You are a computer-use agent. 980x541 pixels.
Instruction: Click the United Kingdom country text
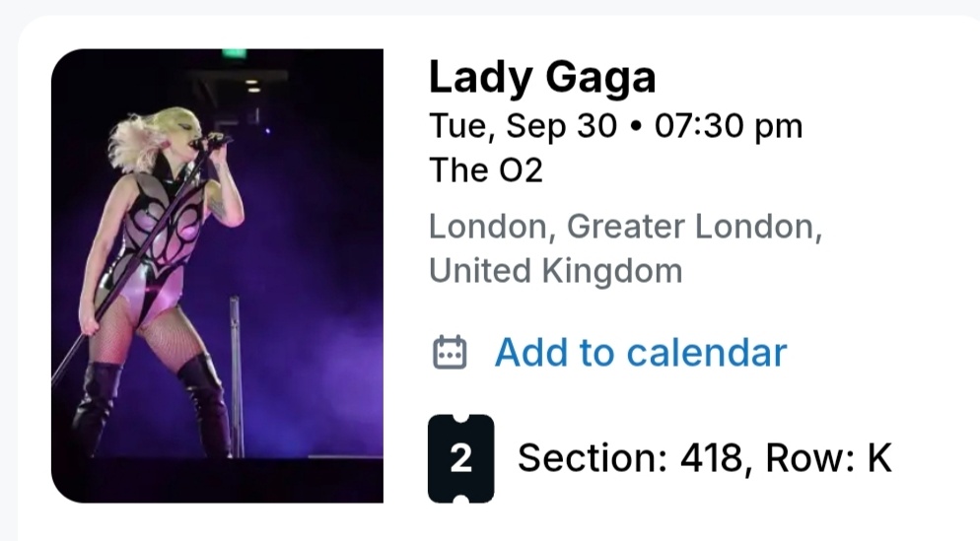(x=555, y=270)
